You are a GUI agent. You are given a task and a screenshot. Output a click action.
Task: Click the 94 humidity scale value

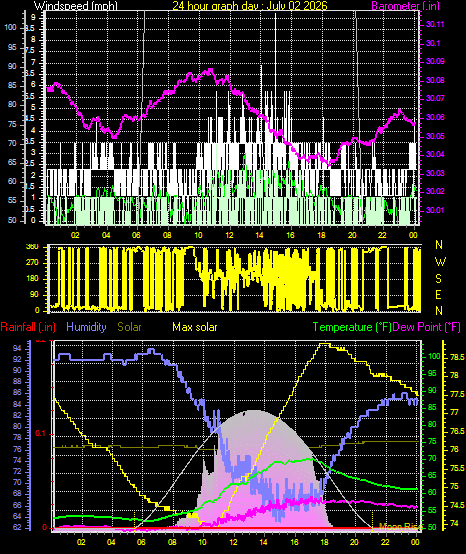[x=17, y=348]
